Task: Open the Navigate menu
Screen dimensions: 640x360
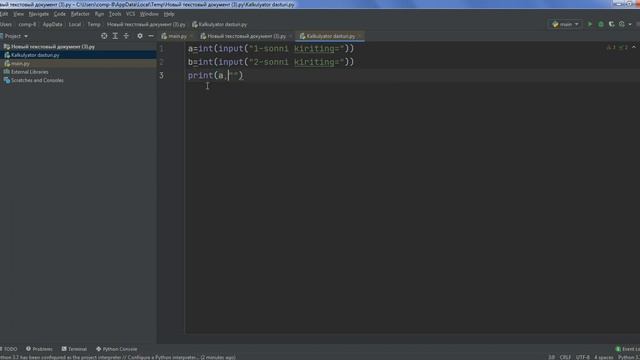Action: click(39, 14)
